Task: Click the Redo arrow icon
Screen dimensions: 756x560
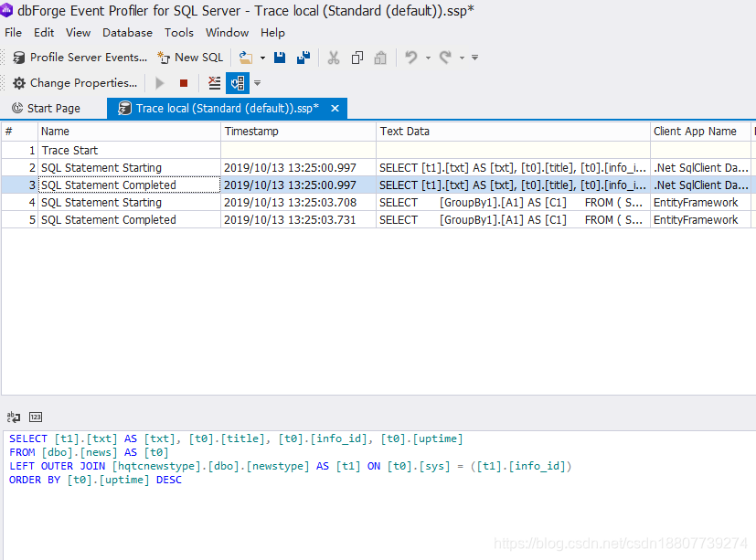Action: click(x=445, y=58)
